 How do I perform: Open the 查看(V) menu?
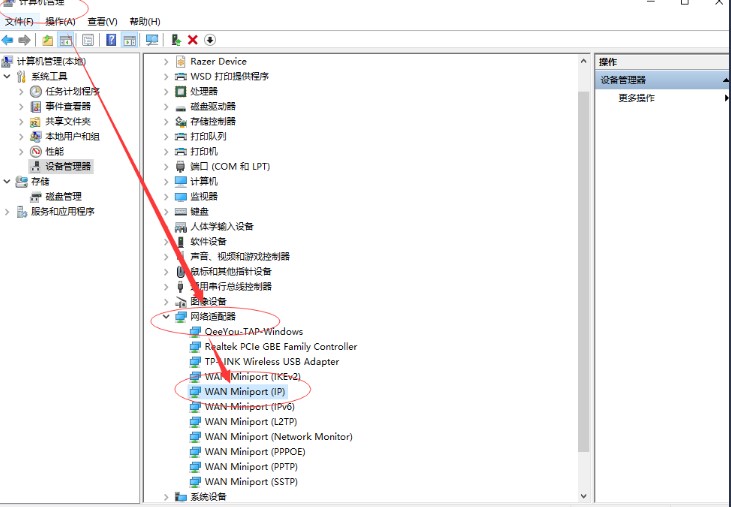coord(102,21)
